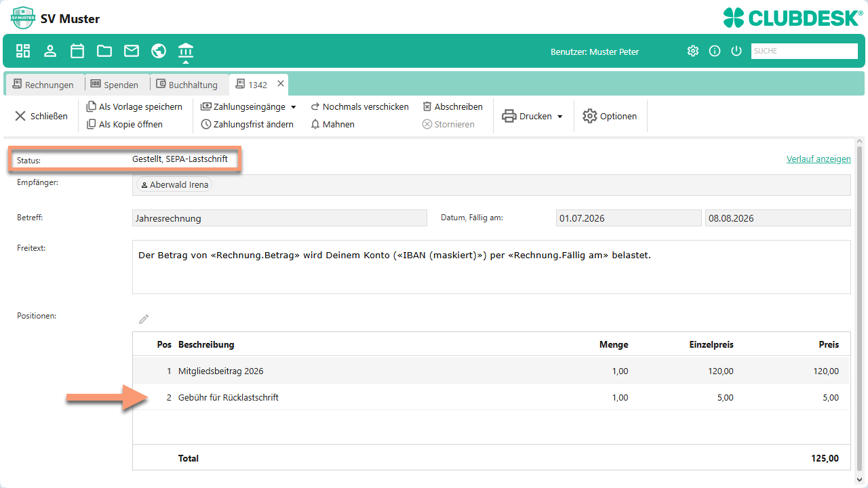868x488 pixels.
Task: Click the Verlauf anzeigen link
Action: (x=818, y=159)
